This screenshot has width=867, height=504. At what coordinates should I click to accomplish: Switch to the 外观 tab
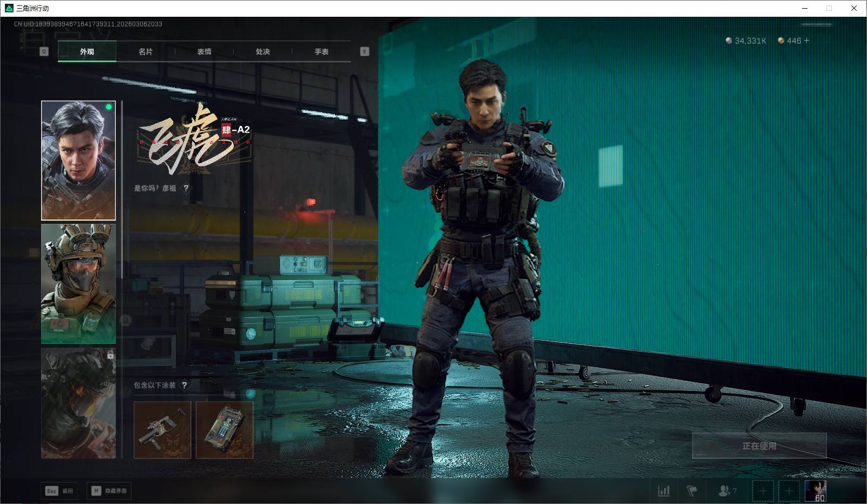click(x=87, y=51)
